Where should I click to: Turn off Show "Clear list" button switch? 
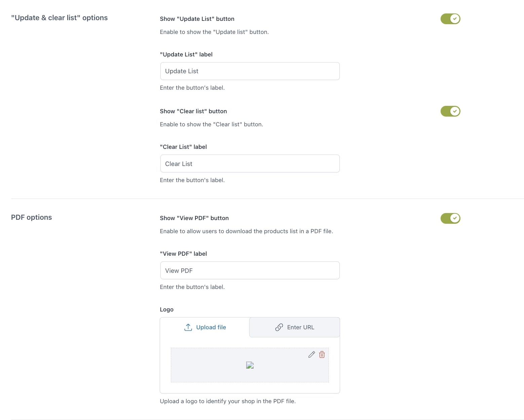pyautogui.click(x=450, y=111)
